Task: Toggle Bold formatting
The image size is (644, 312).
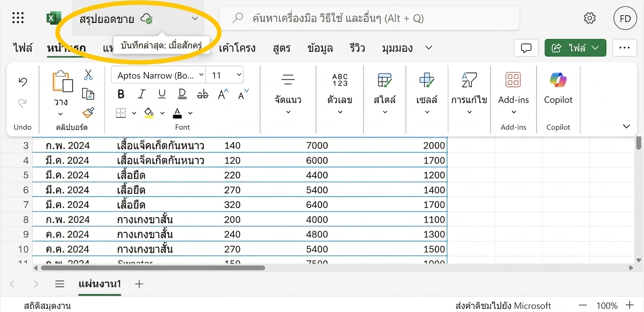Action: pos(121,94)
